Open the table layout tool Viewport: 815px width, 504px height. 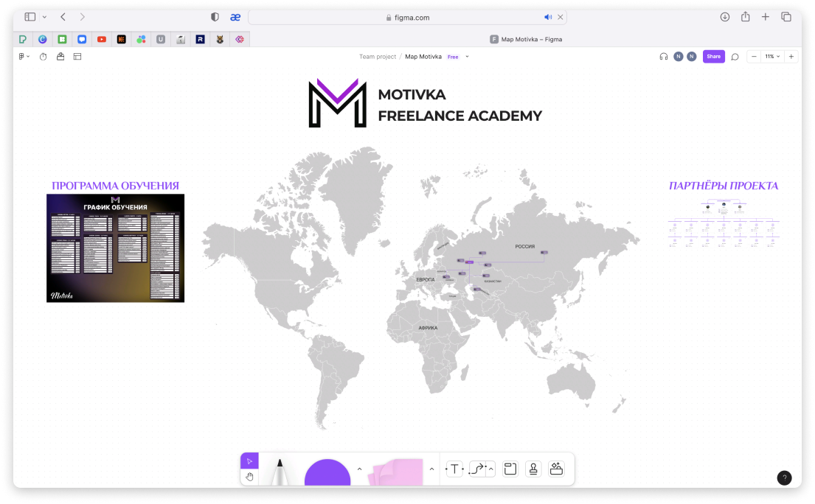click(x=77, y=57)
